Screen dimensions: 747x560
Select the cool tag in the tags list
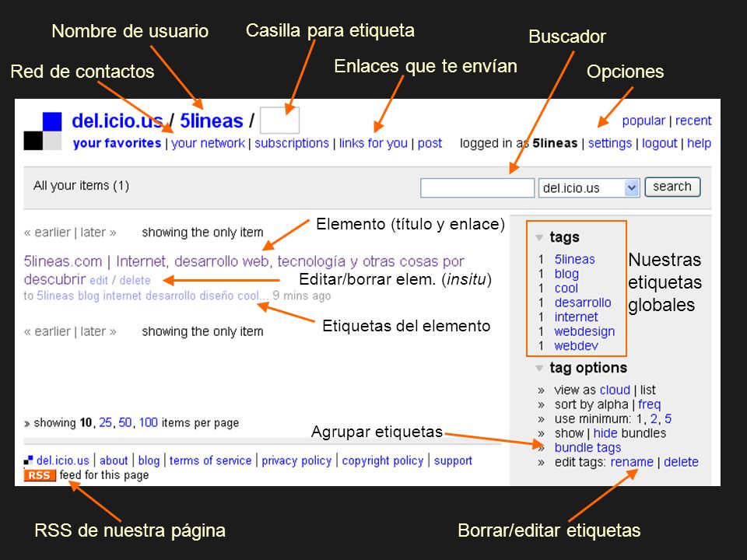(566, 288)
